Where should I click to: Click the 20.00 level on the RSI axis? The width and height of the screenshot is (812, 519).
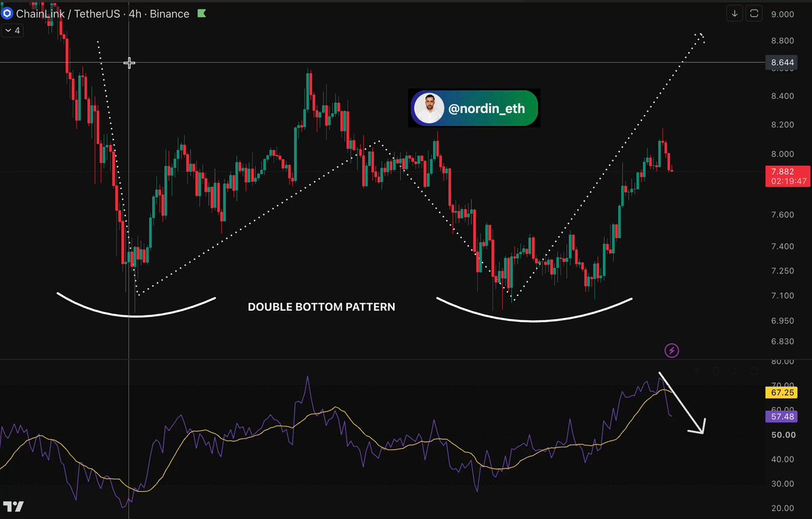coord(782,508)
